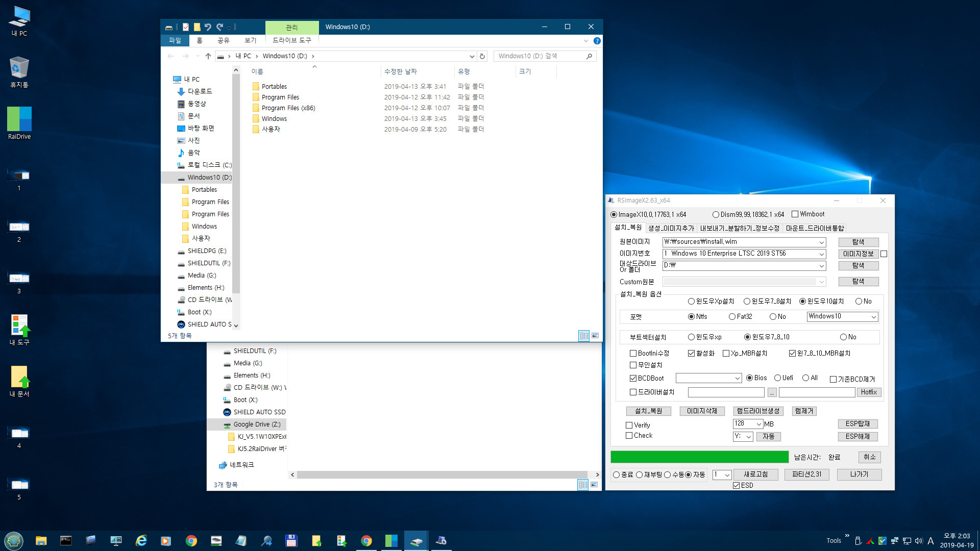Click the navigation pane vertical scrollbar
The height and width of the screenshot is (551, 980).
(236, 183)
